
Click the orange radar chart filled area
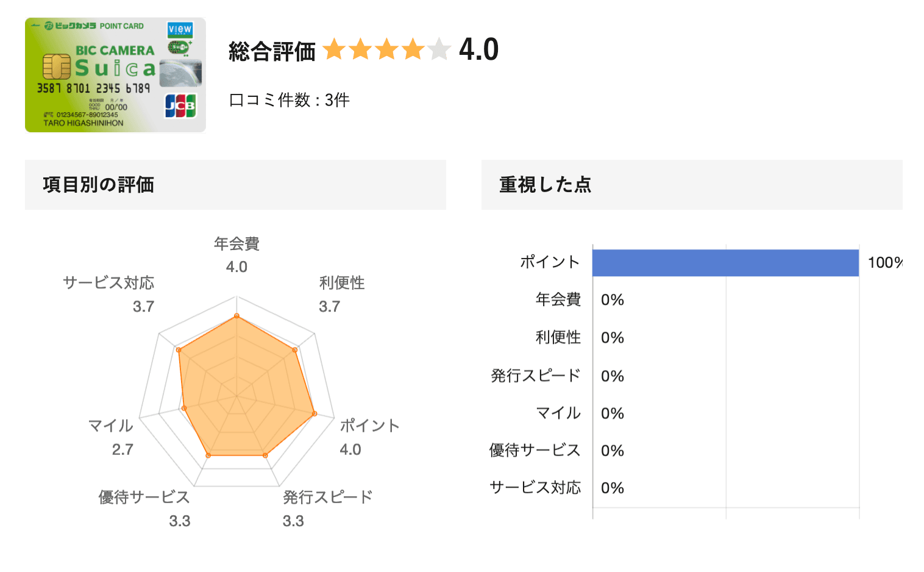pos(244,390)
